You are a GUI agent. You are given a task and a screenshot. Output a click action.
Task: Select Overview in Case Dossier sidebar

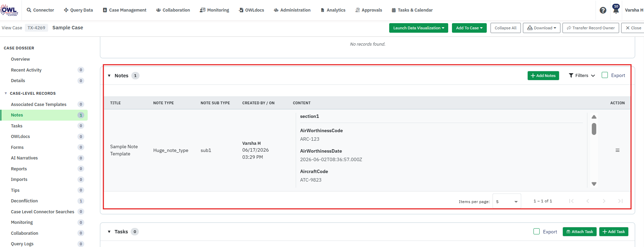click(x=20, y=59)
